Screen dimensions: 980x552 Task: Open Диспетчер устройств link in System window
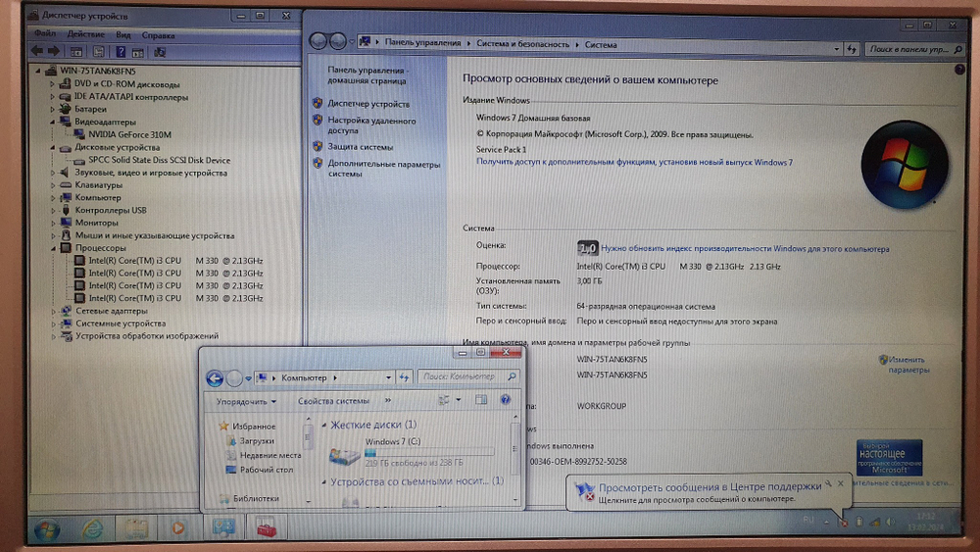coord(368,104)
